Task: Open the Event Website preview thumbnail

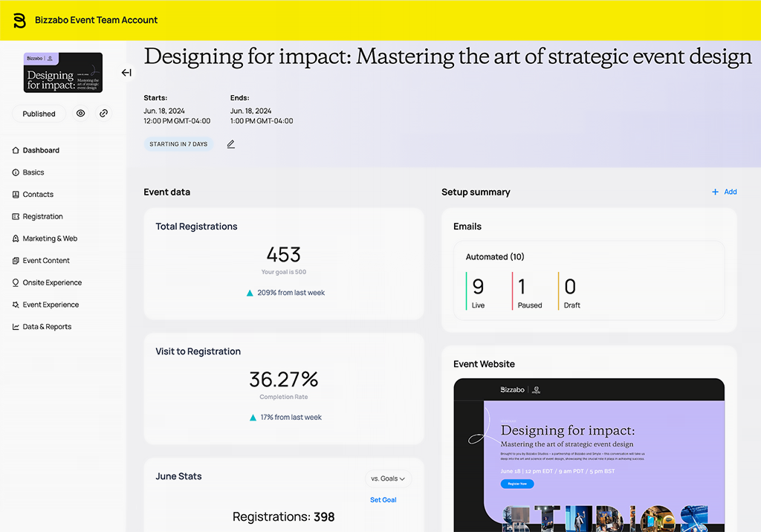Action: tap(589, 455)
